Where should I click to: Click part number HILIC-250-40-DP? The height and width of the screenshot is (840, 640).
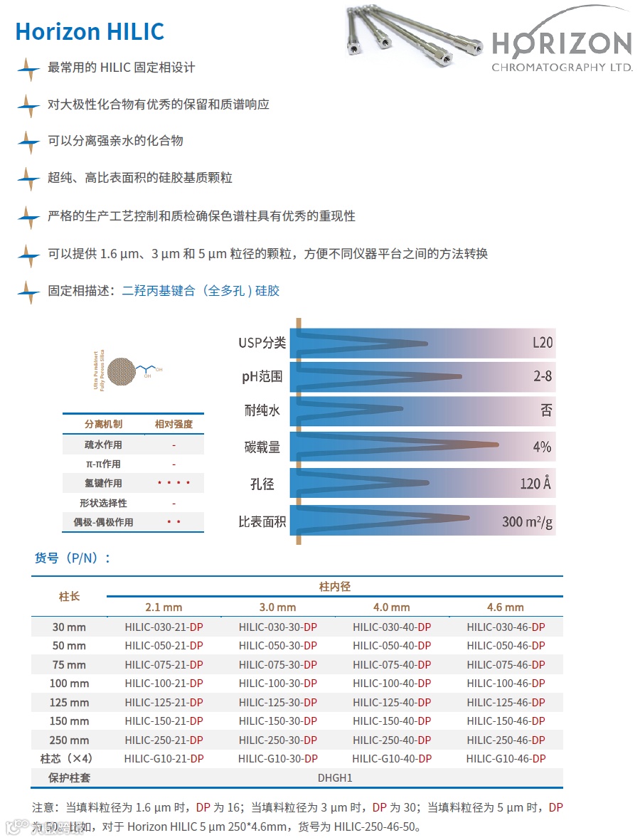(392, 740)
